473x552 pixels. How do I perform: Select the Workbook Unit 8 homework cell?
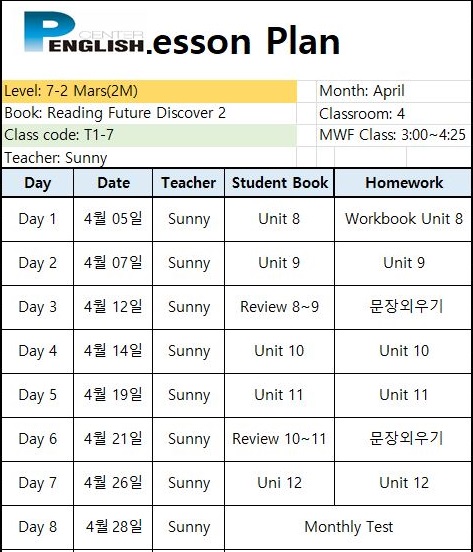pos(404,219)
